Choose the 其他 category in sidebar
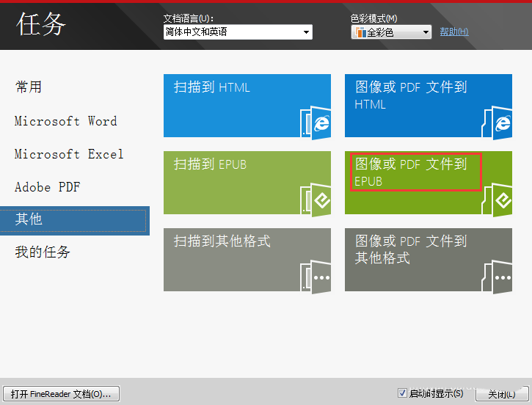The image size is (532, 405). (29, 219)
